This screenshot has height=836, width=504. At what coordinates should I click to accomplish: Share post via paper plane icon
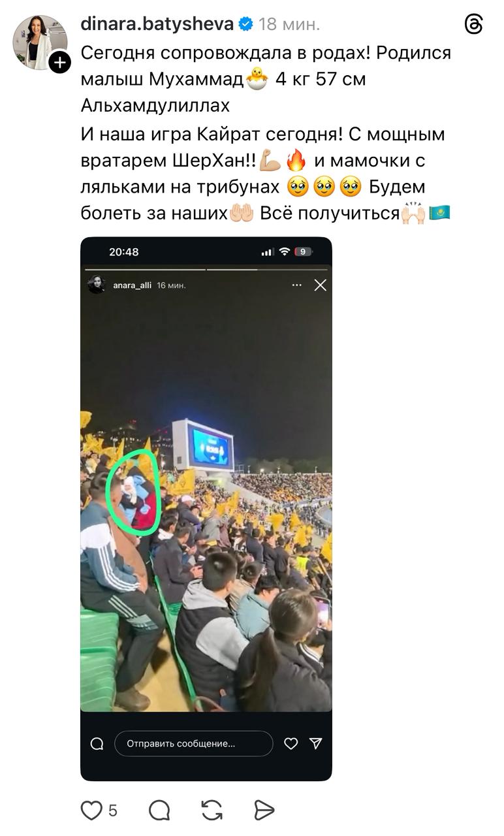coord(264,811)
